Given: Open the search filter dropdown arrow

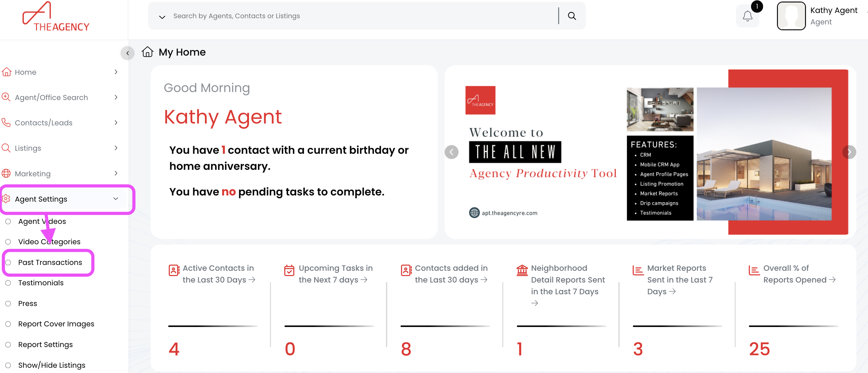Looking at the screenshot, I should pos(162,17).
